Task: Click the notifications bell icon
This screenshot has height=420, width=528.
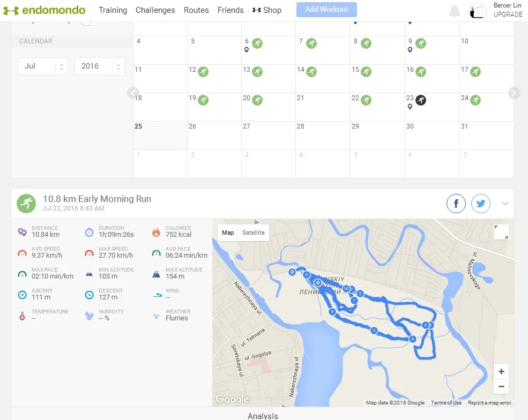Action: point(455,11)
